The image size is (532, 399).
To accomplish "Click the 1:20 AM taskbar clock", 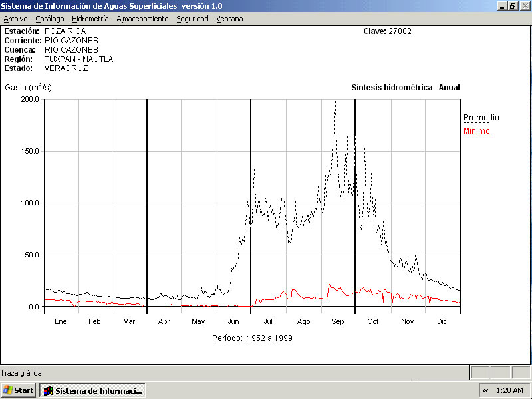I will tap(510, 390).
